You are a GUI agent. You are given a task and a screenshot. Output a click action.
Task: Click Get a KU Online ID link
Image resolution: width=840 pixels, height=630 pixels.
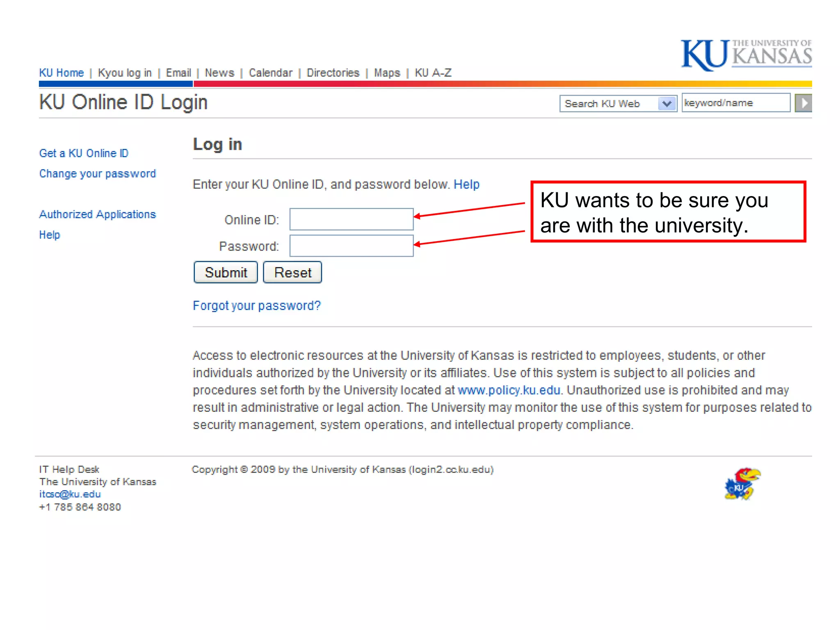pos(84,153)
